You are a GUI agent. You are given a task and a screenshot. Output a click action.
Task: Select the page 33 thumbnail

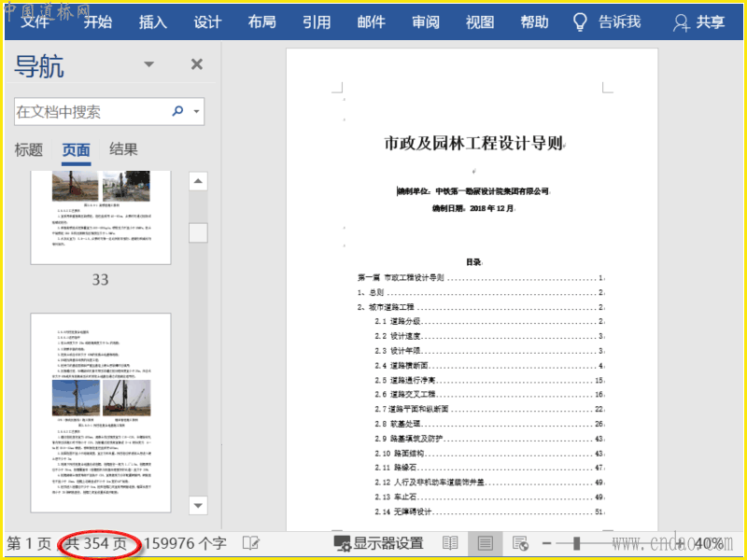point(101,217)
